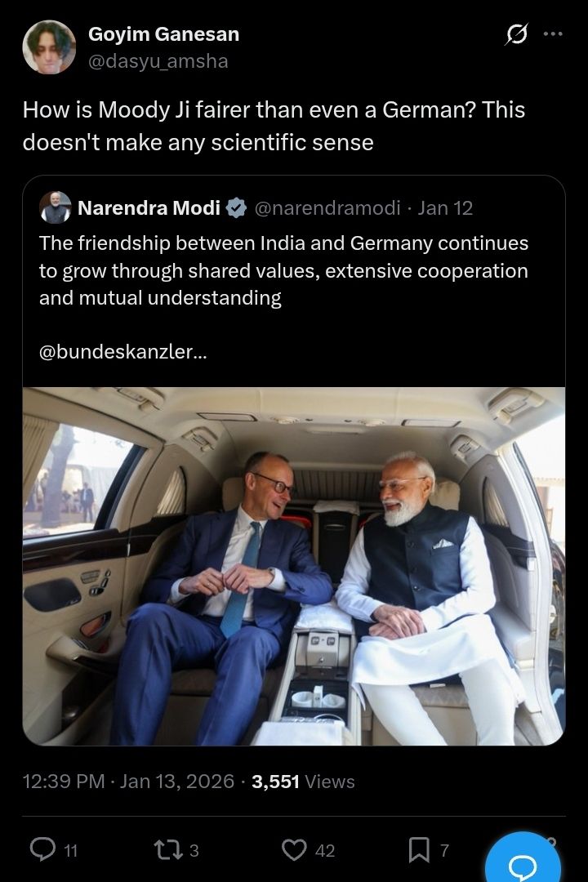Tap Goyim Ganesan's profile avatar
The height and width of the screenshot is (882, 588).
tap(49, 47)
